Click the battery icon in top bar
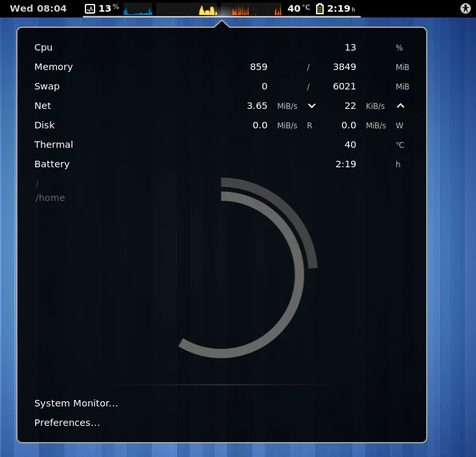Screen dimensions: 476x457 pos(319,8)
